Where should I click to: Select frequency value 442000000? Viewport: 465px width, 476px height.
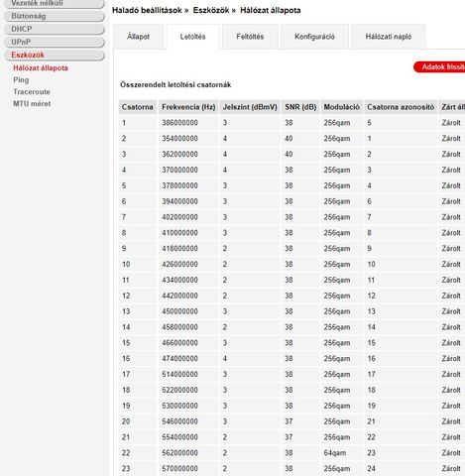179,296
